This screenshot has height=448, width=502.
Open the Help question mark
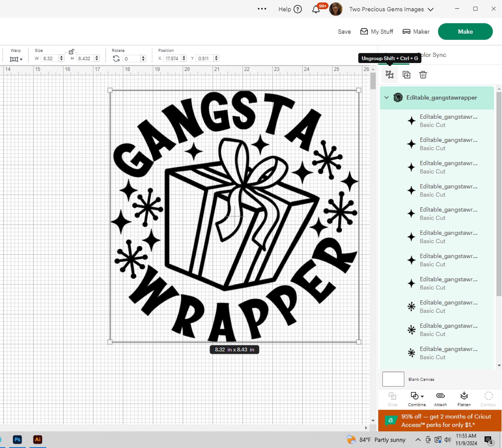[298, 9]
